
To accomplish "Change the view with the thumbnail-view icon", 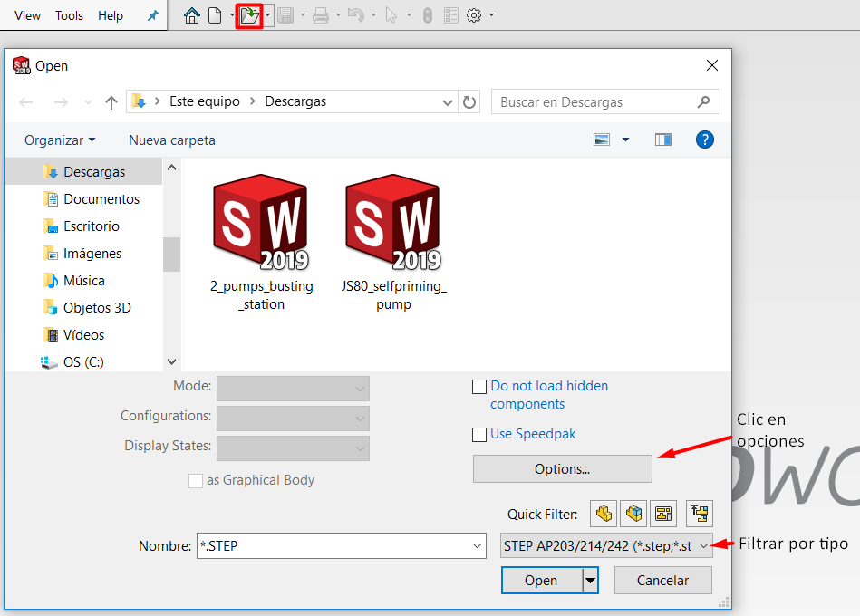I will point(602,140).
